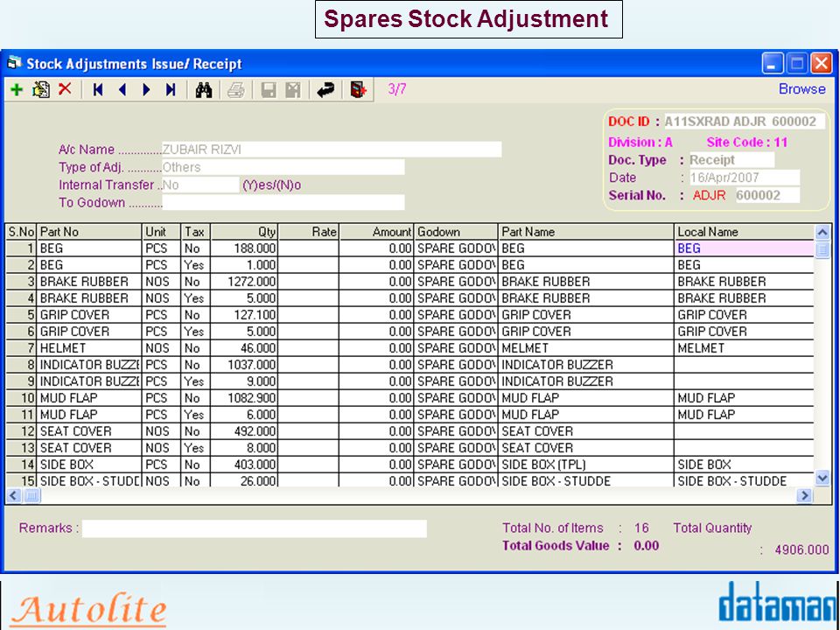Click the Date field 16/Apr/2007
Viewport: 840px width, 630px height.
point(744,178)
